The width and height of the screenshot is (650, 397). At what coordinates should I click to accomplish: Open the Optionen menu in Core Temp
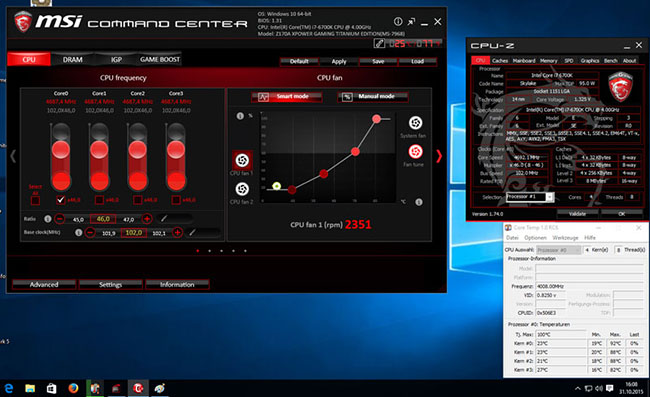[x=535, y=238]
